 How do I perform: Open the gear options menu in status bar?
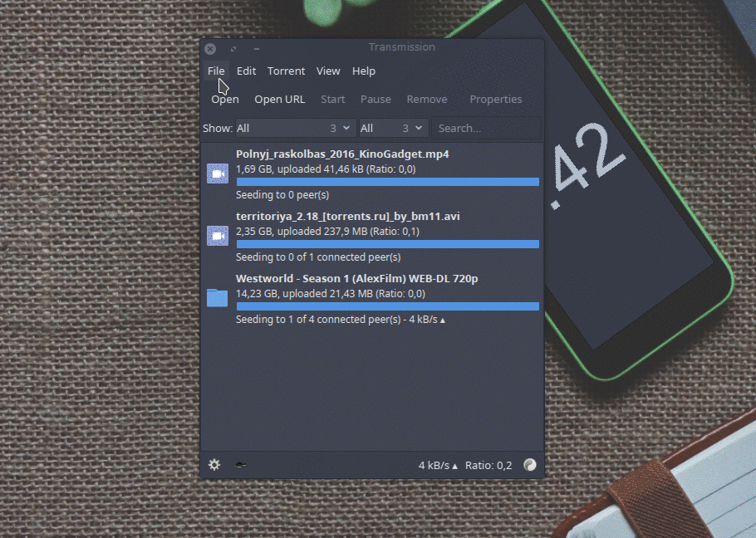[214, 465]
